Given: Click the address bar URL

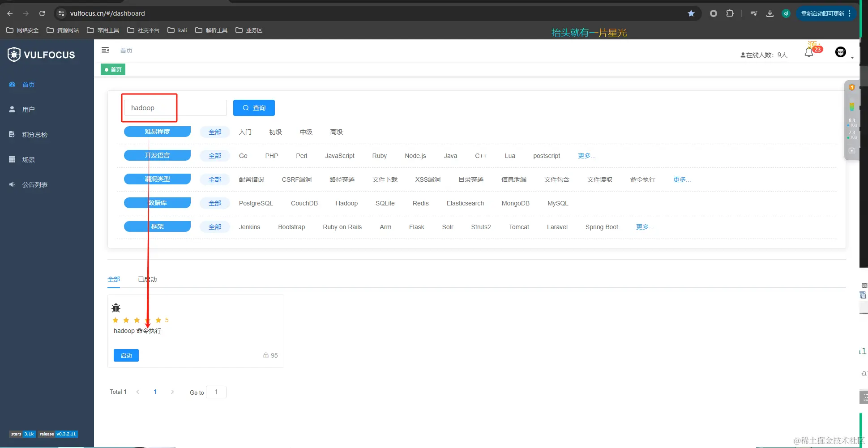Looking at the screenshot, I should coord(107,13).
